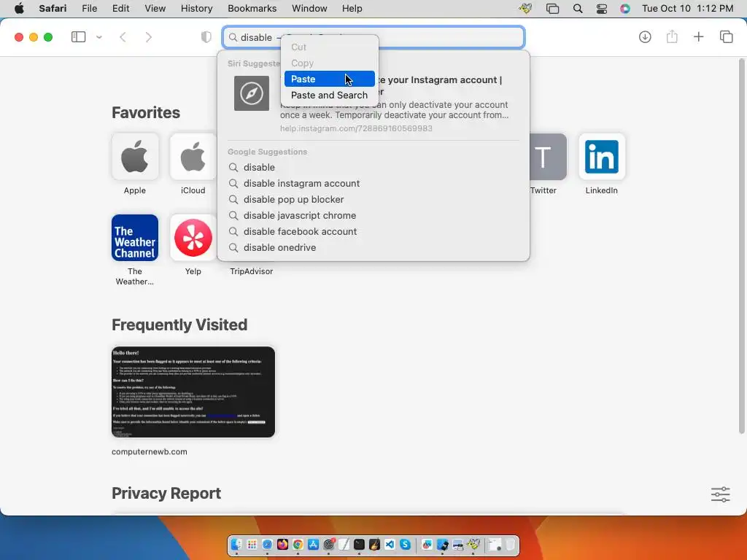The image size is (747, 560).
Task: Open Visual Studio Code from the Dock
Action: [x=390, y=544]
